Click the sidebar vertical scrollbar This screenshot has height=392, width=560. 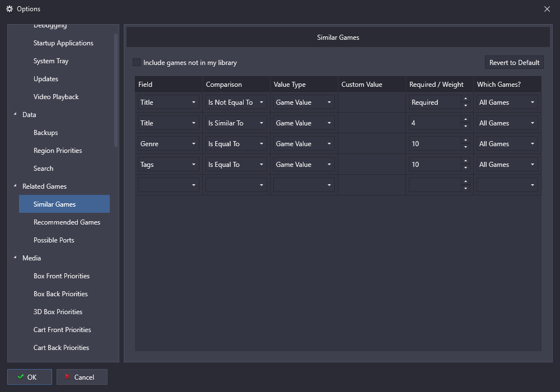click(x=116, y=90)
